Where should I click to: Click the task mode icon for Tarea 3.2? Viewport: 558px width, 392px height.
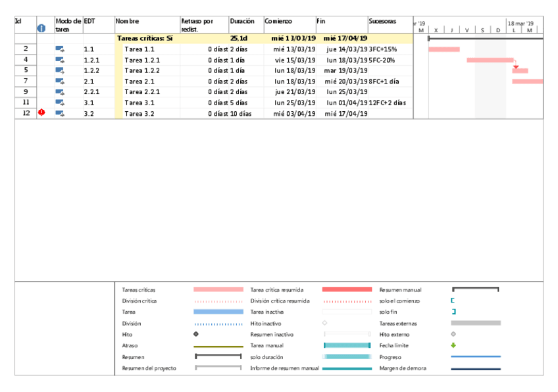click(x=60, y=114)
